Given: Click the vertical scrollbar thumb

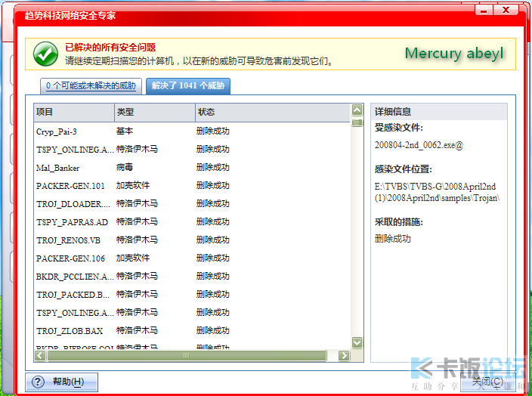Looking at the screenshot, I should point(357,122).
